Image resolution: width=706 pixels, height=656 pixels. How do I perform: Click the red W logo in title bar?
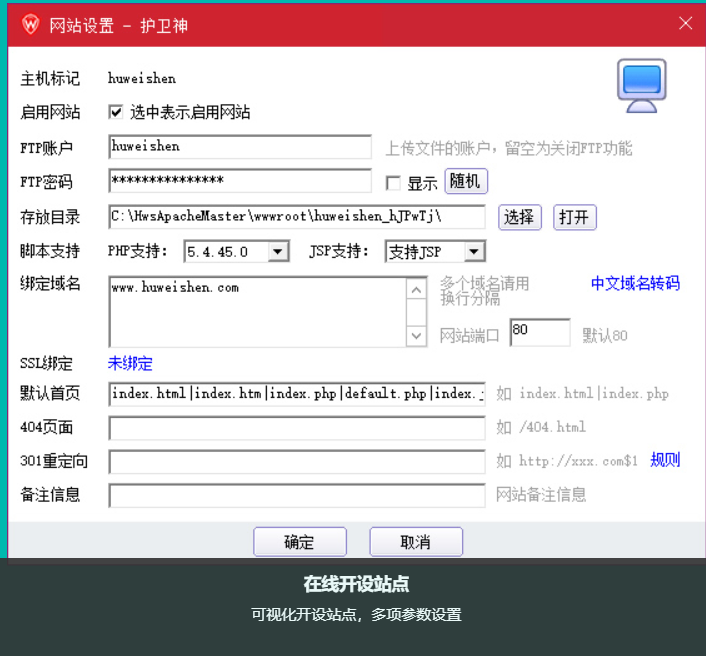coord(31,24)
